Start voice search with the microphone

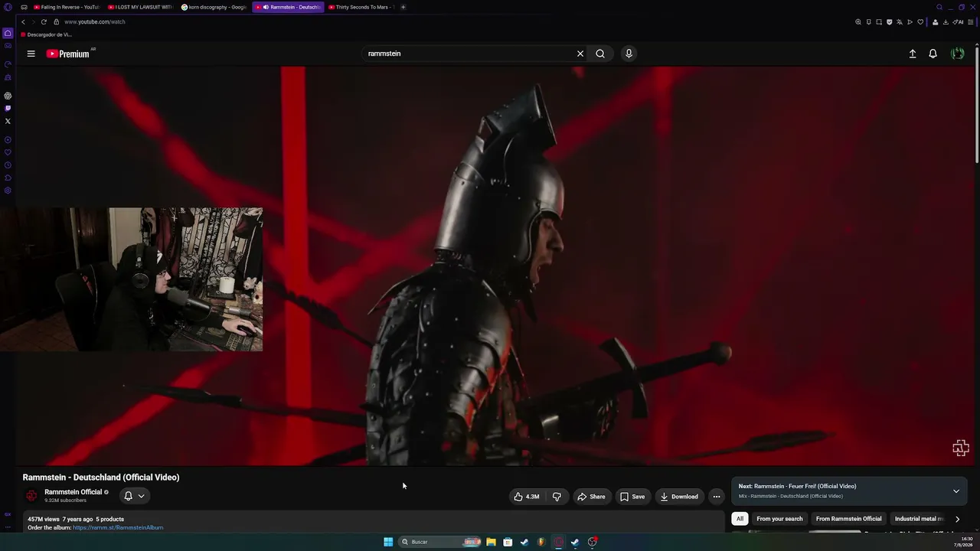(x=629, y=54)
